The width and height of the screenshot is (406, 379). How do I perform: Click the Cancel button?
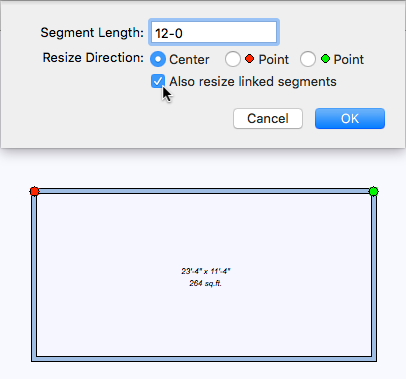[x=268, y=118]
